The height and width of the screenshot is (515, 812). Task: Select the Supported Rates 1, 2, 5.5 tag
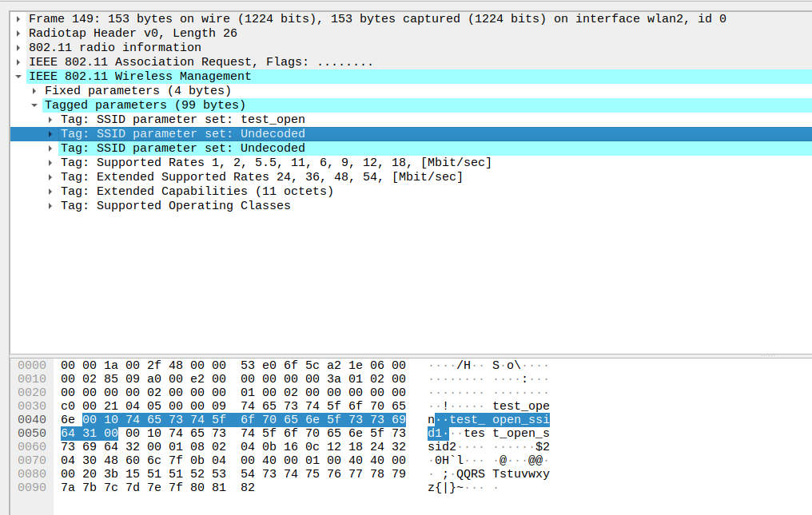tap(276, 162)
